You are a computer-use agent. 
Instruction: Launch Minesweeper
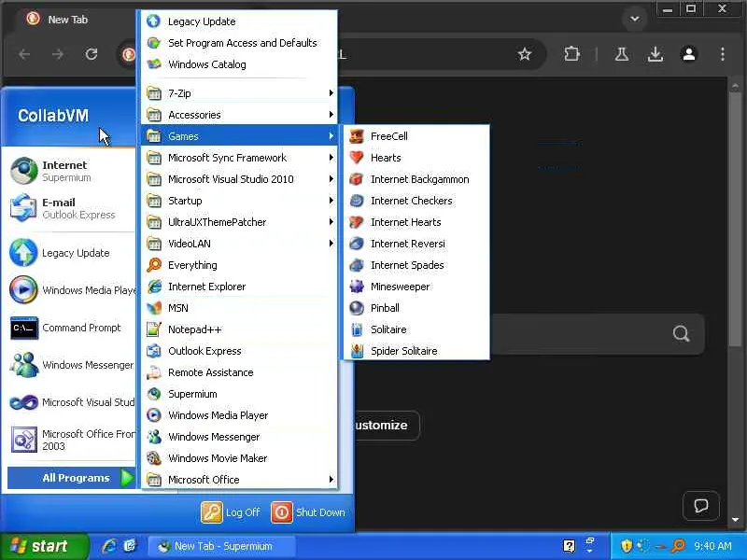tap(416, 287)
